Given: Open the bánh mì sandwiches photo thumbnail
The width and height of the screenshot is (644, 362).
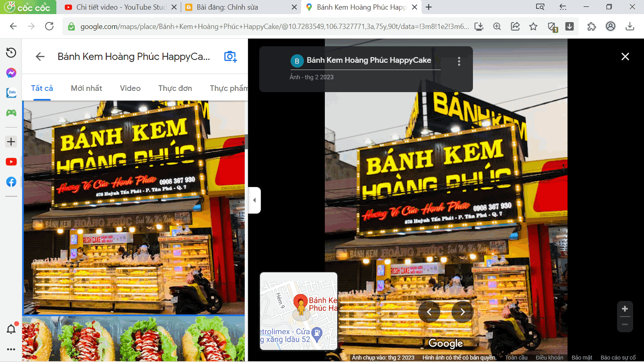Looking at the screenshot, I should tap(134, 339).
